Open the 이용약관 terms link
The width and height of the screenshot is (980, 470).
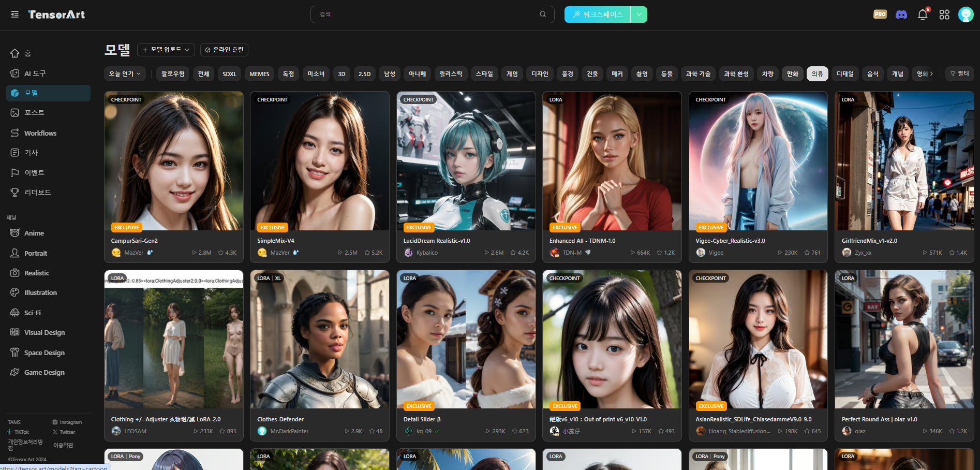tap(63, 445)
